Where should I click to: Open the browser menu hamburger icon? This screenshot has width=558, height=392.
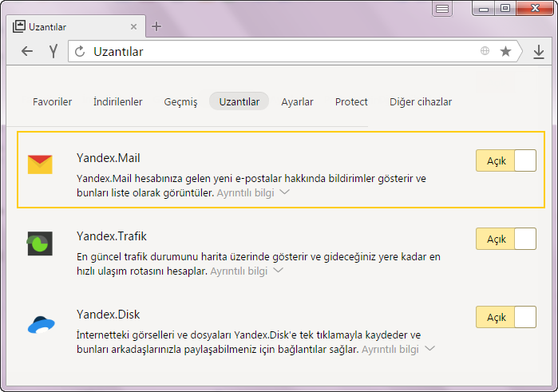(442, 9)
